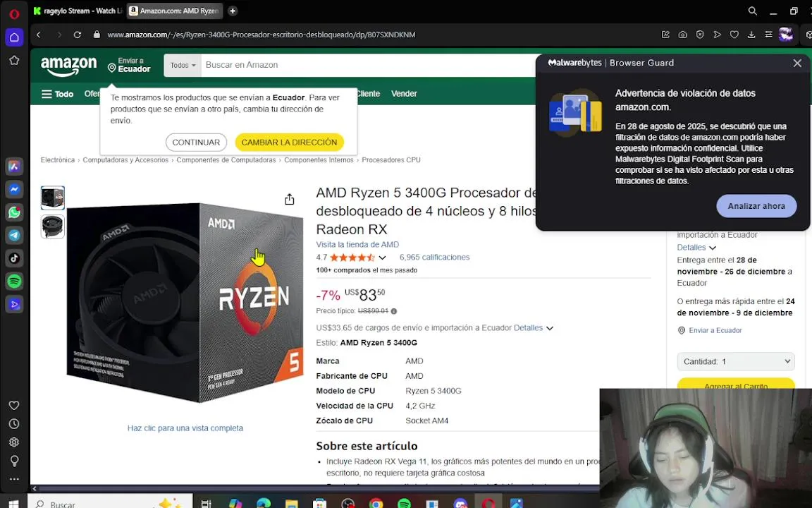Open Componentes Internos breadcrumb

click(319, 159)
